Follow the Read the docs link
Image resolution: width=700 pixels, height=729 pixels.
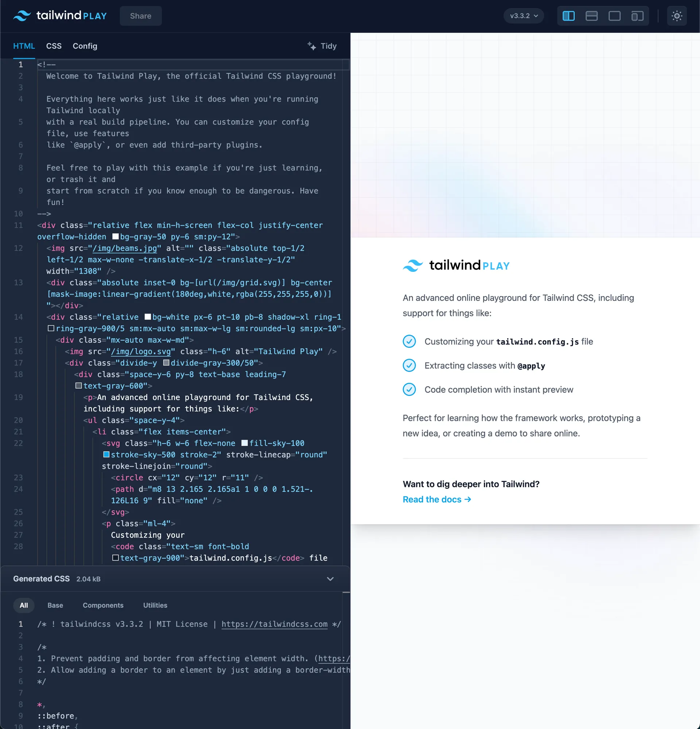click(436, 499)
